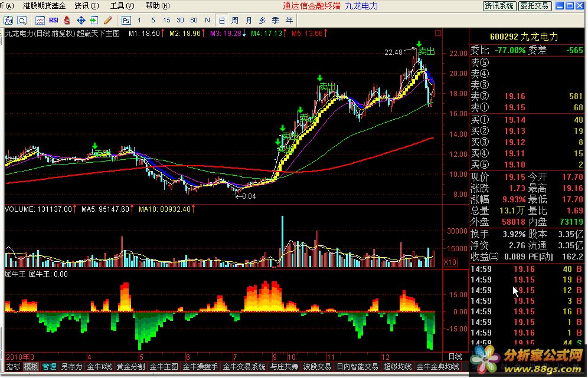Viewport: 588px width, 378px height.
Task: Click the 管理 bottom tab
Action: pyautogui.click(x=49, y=367)
